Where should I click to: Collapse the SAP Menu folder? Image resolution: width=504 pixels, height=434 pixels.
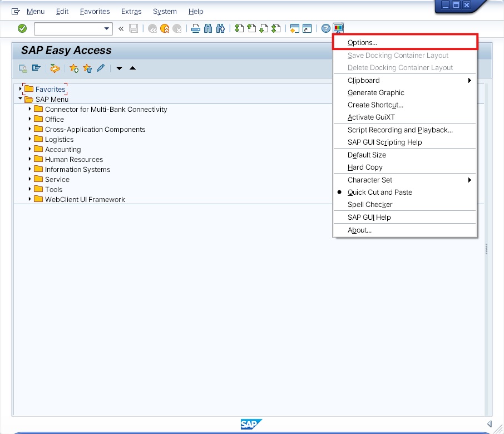coord(20,98)
